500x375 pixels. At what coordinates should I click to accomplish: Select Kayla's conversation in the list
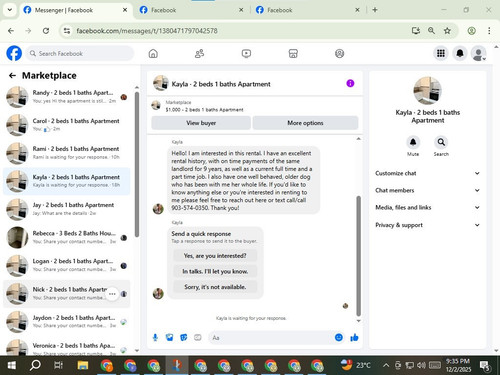67,181
